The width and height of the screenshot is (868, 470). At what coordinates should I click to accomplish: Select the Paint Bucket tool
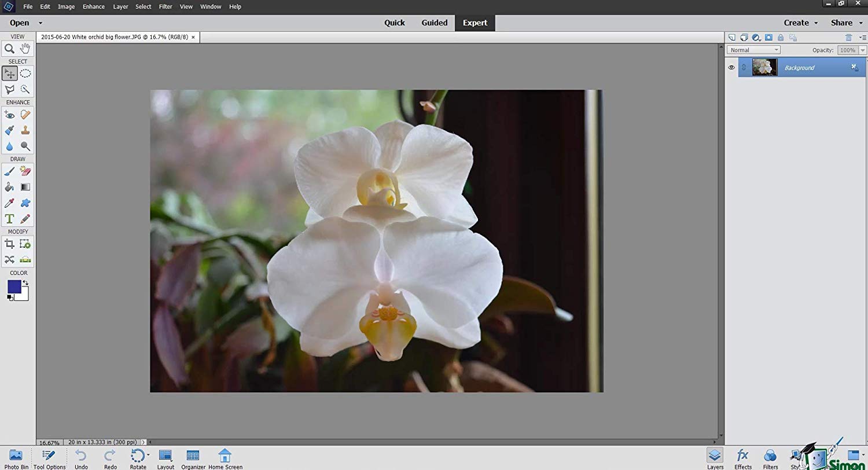[x=9, y=187]
